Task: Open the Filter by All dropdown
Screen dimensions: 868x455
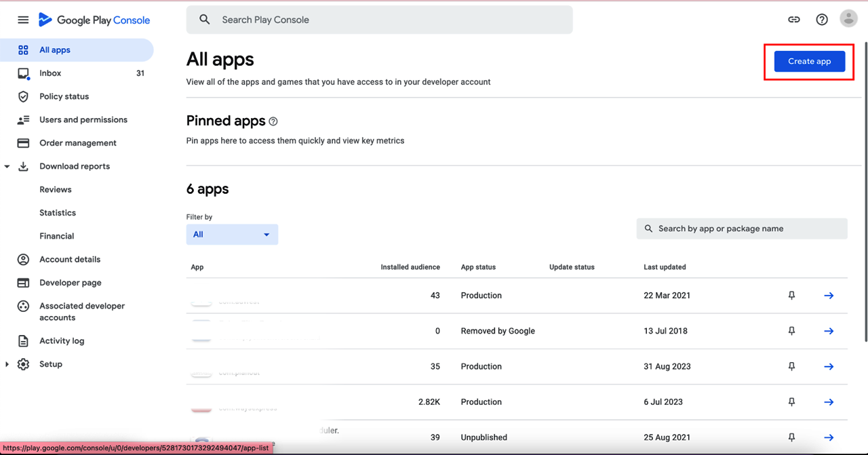Action: [232, 235]
